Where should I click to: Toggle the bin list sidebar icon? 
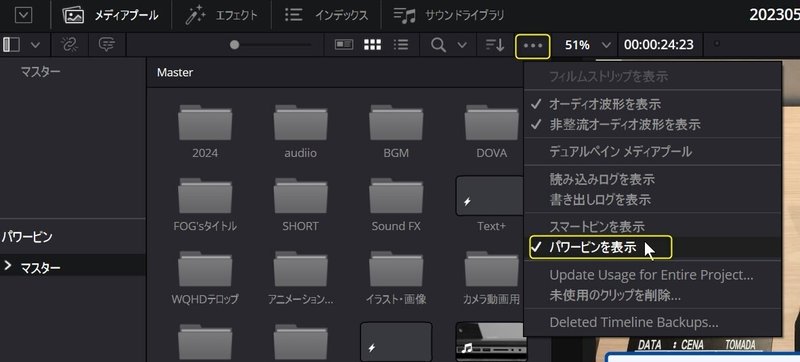pyautogui.click(x=11, y=45)
